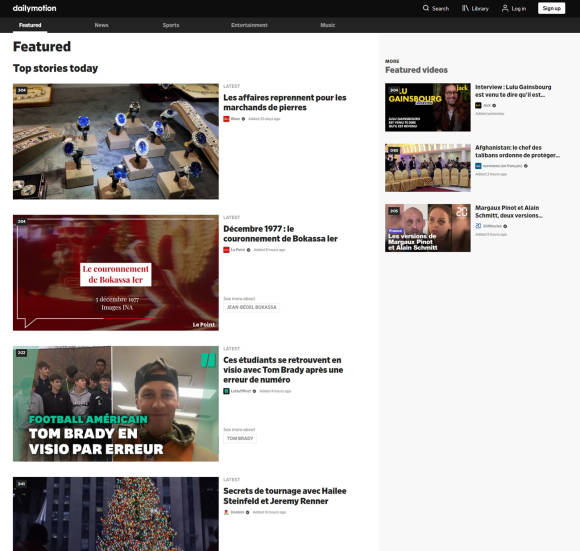Select the Featured tab
The height and width of the screenshot is (551, 580).
pyautogui.click(x=30, y=25)
